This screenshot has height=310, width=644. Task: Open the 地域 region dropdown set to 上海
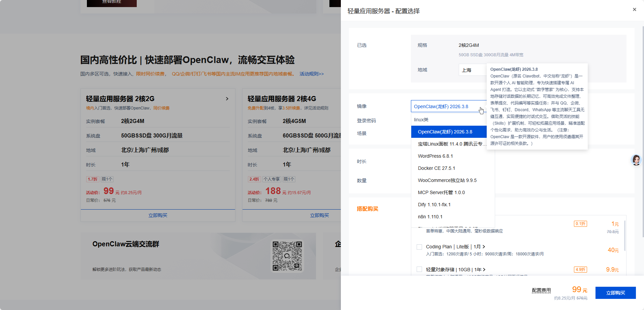tap(472, 70)
